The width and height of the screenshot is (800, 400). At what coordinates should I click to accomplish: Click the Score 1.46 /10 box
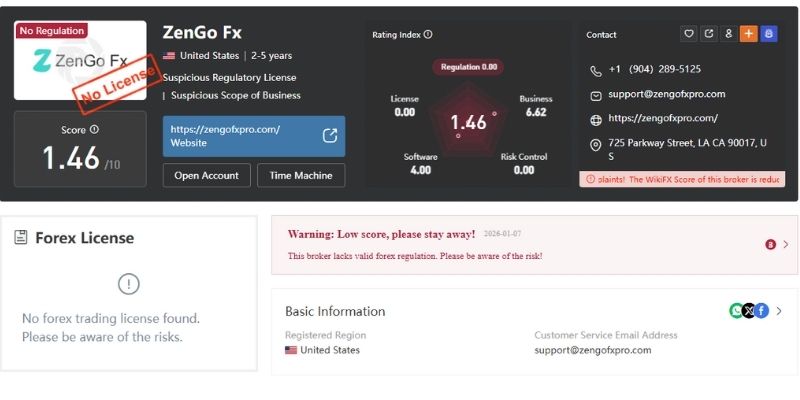[x=80, y=149]
